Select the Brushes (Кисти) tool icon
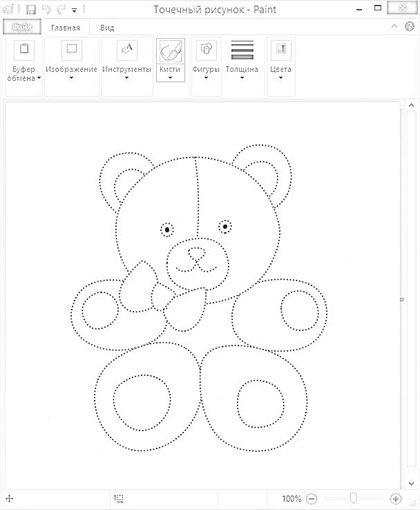This screenshot has height=510, width=420. [x=170, y=51]
